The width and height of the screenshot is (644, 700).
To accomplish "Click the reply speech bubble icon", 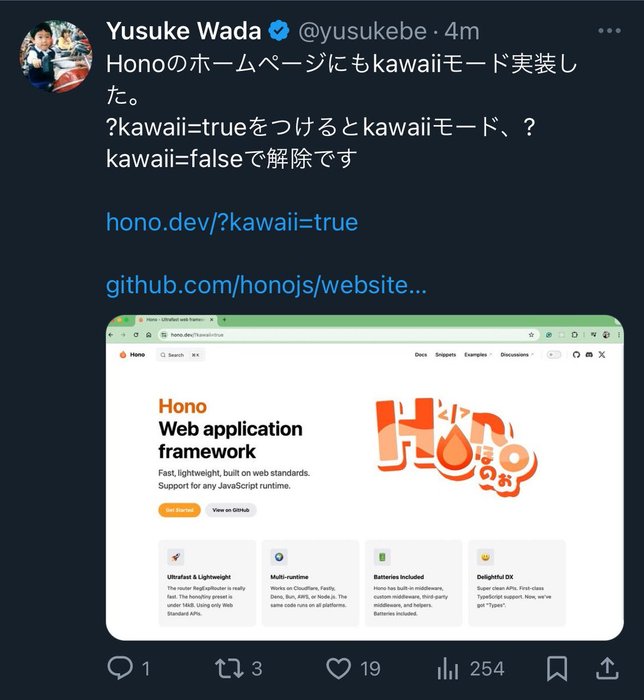I will click(x=120, y=668).
